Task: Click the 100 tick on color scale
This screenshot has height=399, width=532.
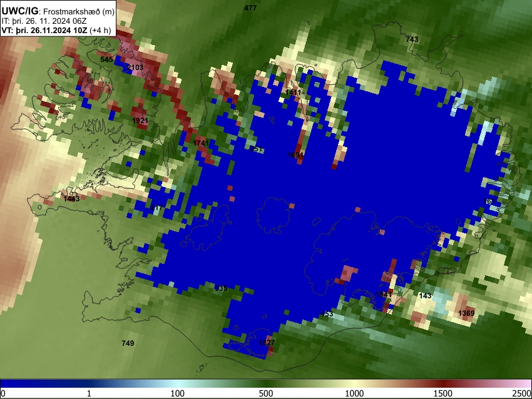Action: point(177,393)
